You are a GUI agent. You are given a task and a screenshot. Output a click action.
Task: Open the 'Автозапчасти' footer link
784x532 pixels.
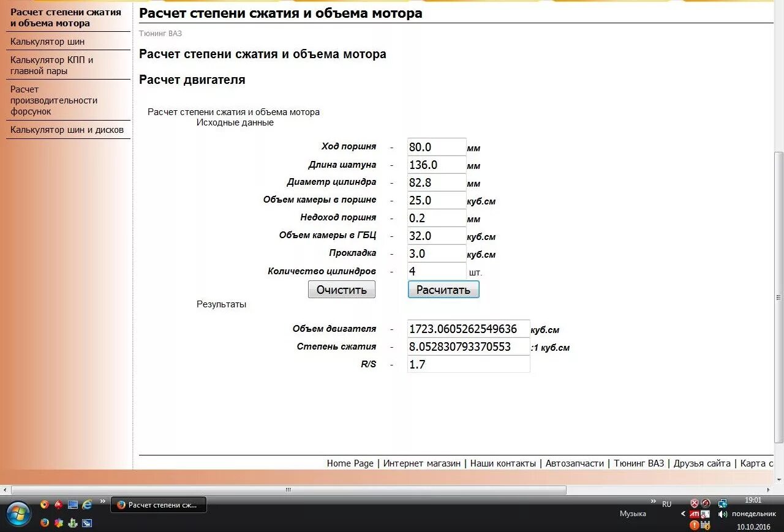pos(575,463)
